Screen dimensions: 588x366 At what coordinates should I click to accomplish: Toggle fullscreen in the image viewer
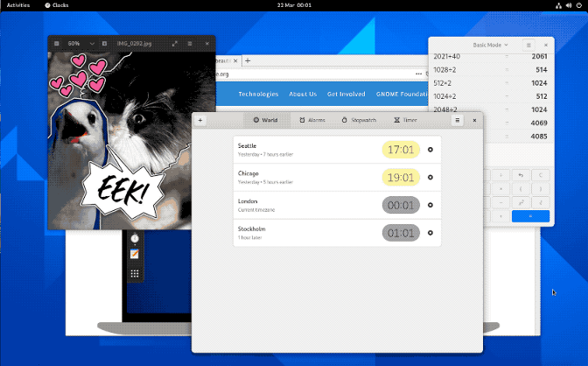click(x=175, y=44)
